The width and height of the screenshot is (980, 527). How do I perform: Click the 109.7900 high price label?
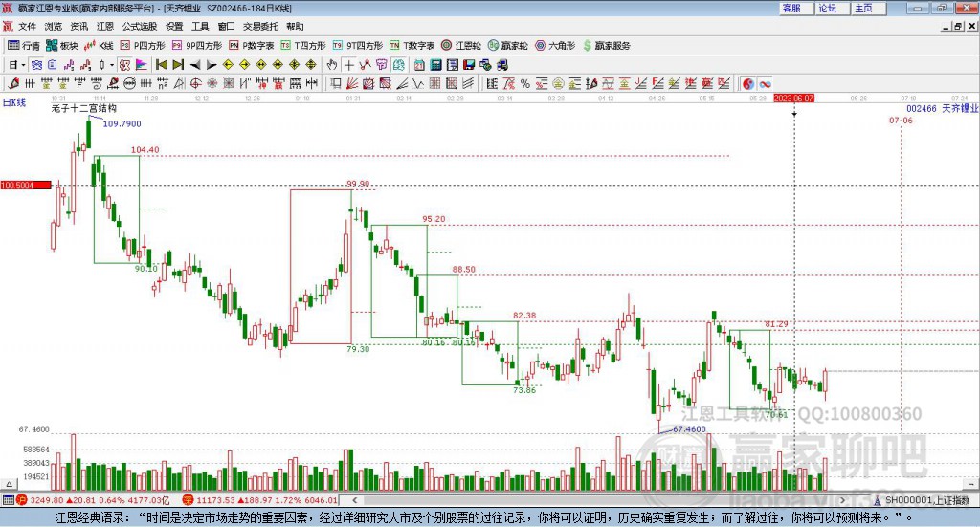(x=122, y=123)
